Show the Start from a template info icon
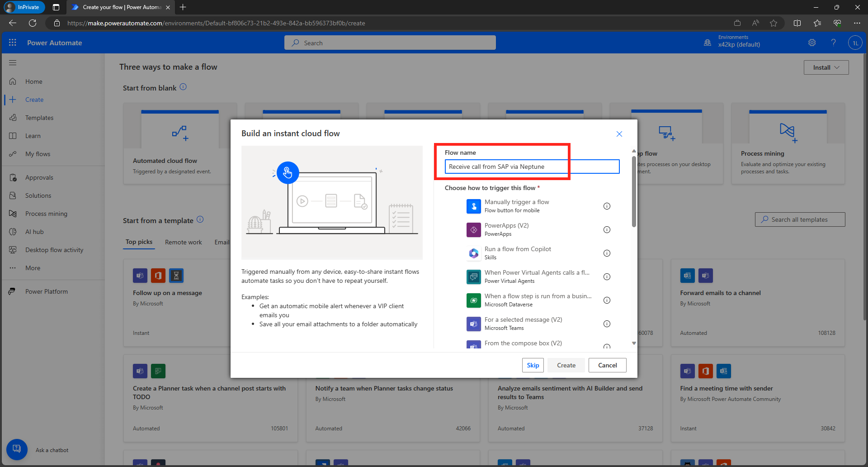The height and width of the screenshot is (467, 868). 200,219
